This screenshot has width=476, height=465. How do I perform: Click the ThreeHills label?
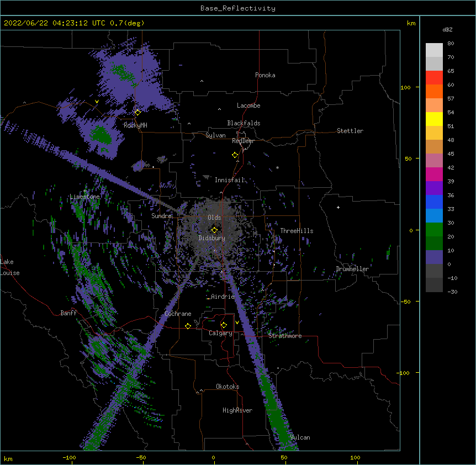(297, 231)
